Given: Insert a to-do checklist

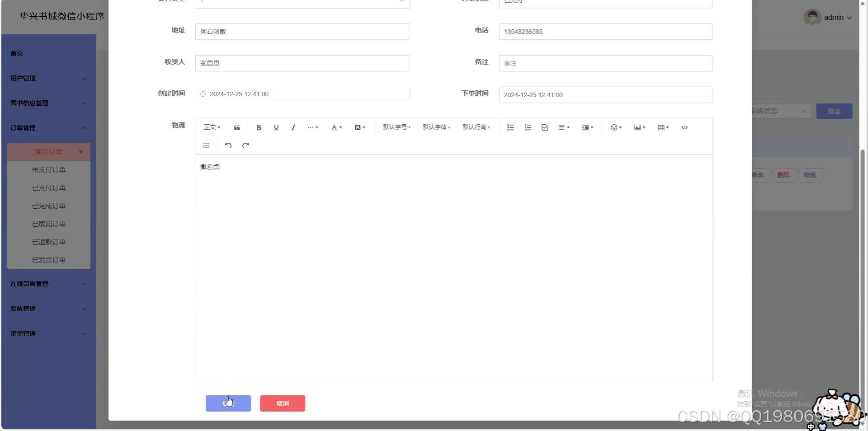Looking at the screenshot, I should click(x=545, y=127).
